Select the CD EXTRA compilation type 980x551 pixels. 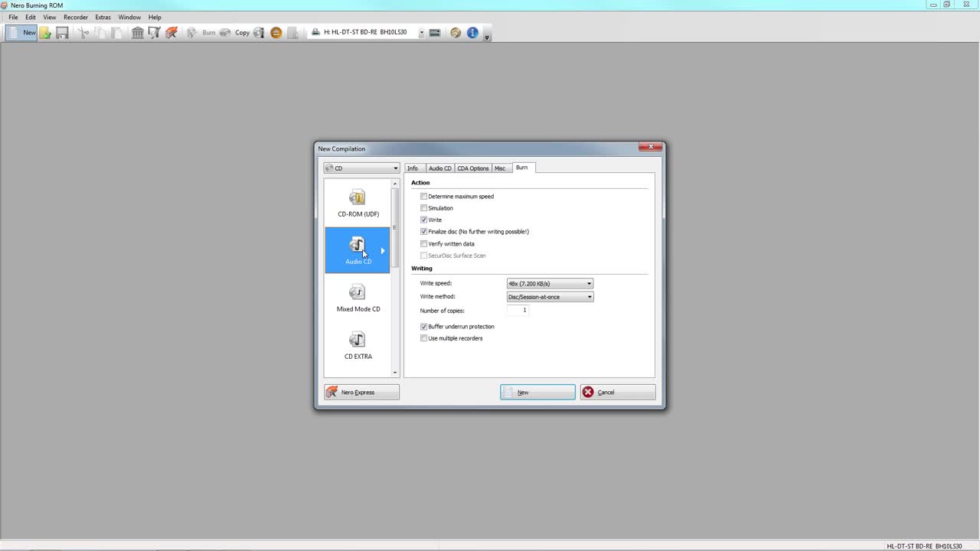[x=358, y=346]
